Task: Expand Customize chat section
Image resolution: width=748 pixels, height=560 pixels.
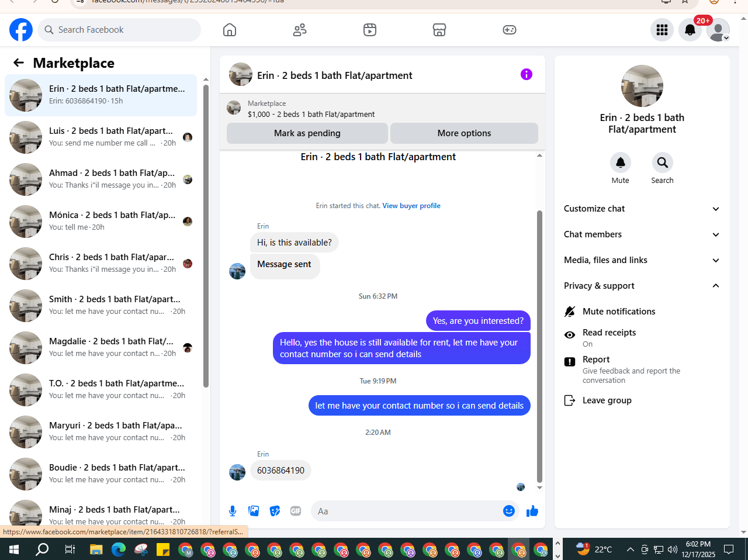Action: (x=642, y=209)
